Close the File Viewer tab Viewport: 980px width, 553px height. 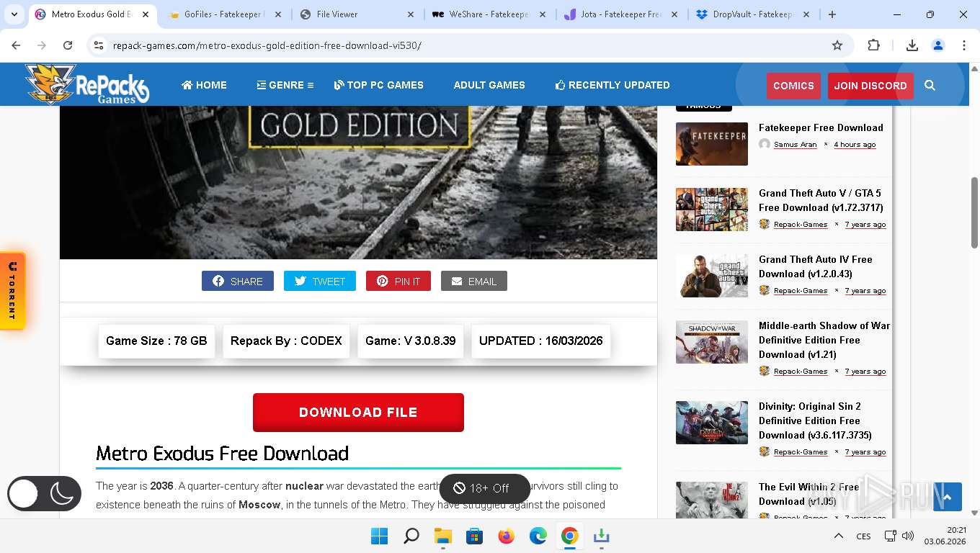pos(411,14)
